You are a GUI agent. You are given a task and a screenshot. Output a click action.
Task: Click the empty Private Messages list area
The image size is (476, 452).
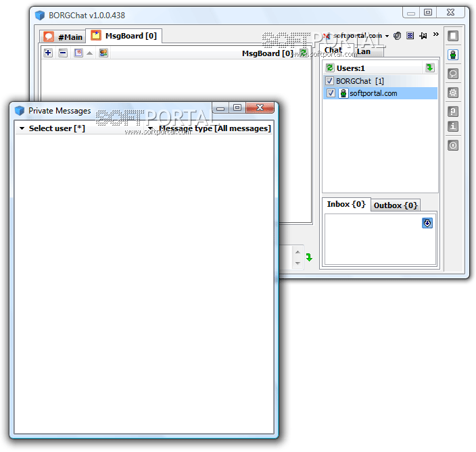point(144,284)
